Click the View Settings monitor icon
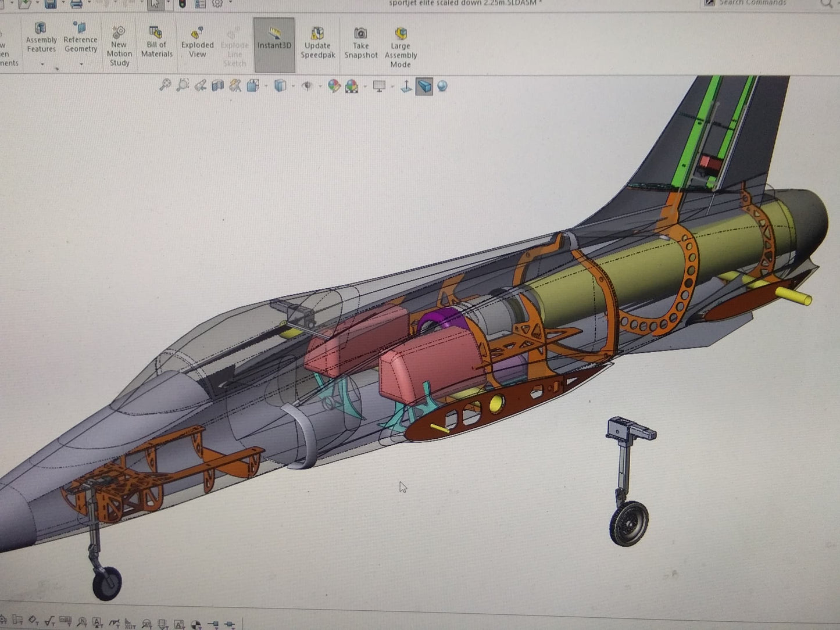The image size is (840, 630). (379, 87)
